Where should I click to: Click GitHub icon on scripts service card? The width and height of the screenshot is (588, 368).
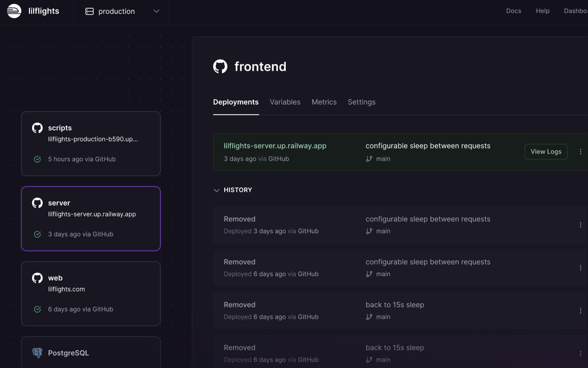coord(37,128)
